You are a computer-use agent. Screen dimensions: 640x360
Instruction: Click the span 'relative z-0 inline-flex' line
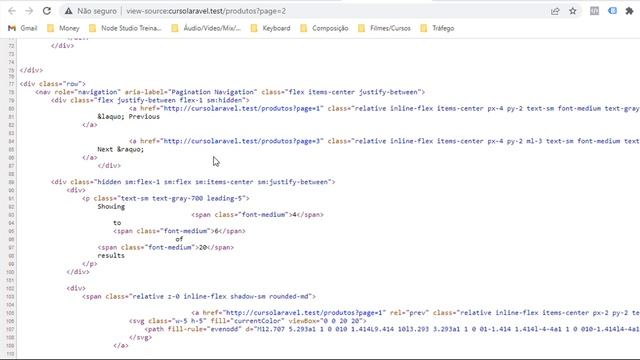(x=199, y=296)
